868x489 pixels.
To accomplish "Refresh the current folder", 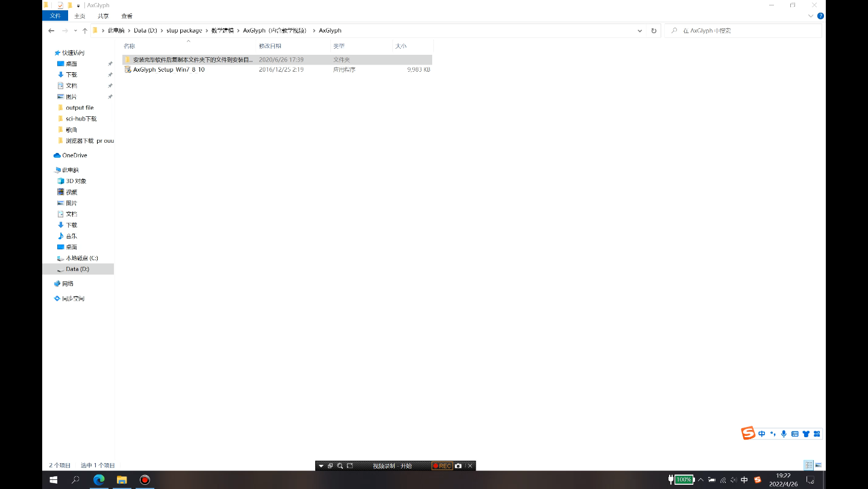I will 654,30.
